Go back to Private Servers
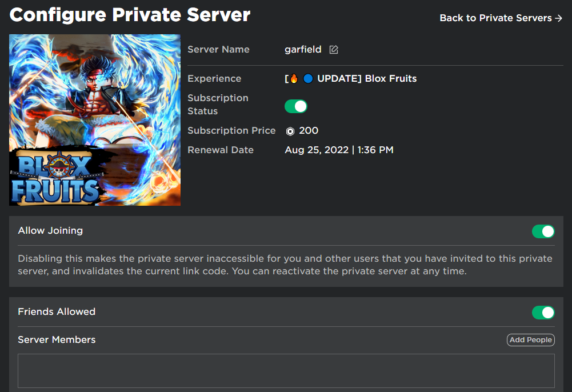 [501, 18]
